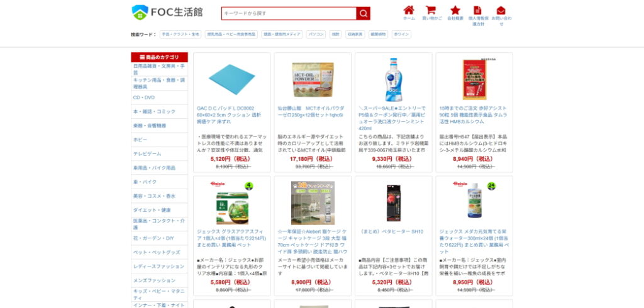644x308 pixels.
Task: Click the FOC生活館 logo
Action: pyautogui.click(x=167, y=13)
